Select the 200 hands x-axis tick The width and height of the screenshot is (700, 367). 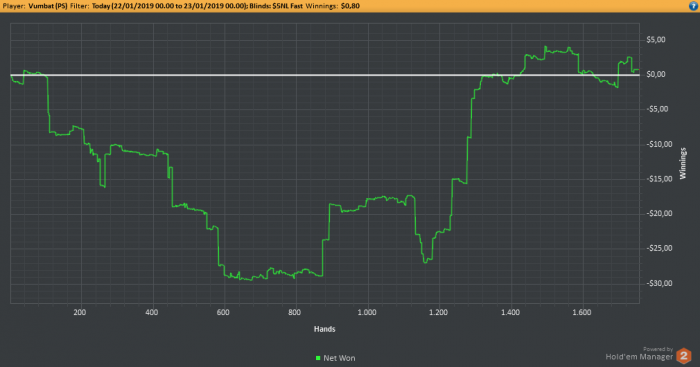point(80,313)
